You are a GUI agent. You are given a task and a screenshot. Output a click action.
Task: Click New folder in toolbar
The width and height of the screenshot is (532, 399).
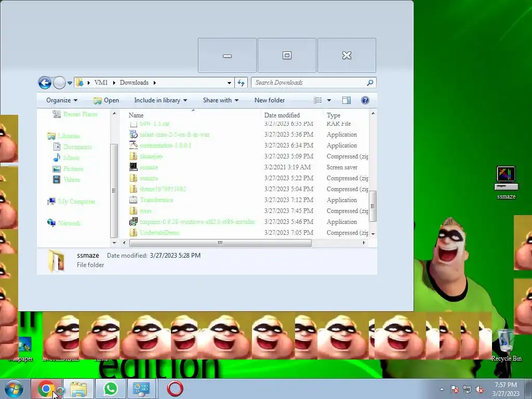pos(270,100)
